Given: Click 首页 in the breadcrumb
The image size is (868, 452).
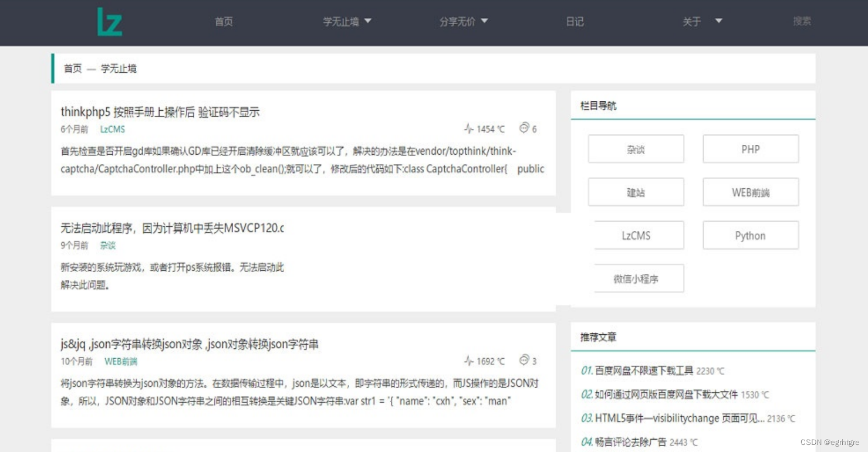Looking at the screenshot, I should (x=73, y=69).
